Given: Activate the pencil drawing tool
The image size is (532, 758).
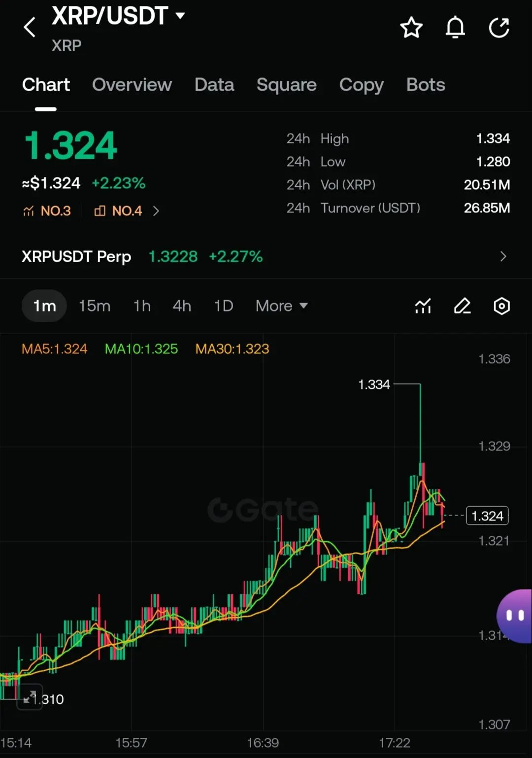Looking at the screenshot, I should click(462, 306).
